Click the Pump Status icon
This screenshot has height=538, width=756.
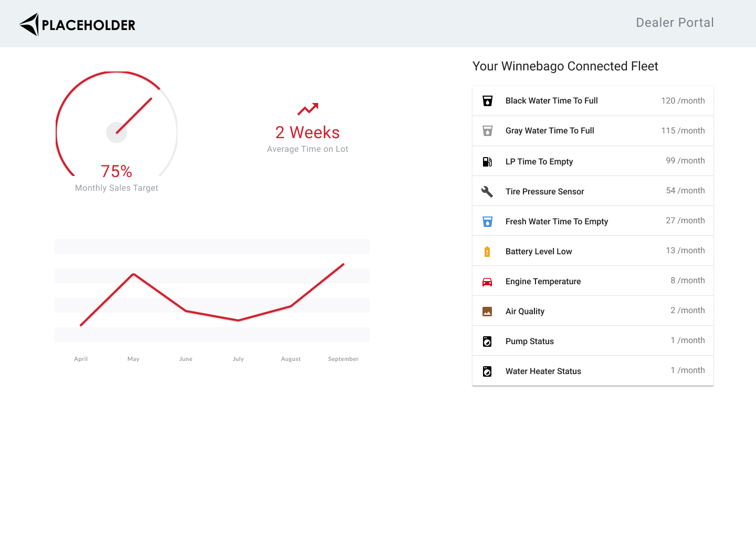coord(487,342)
